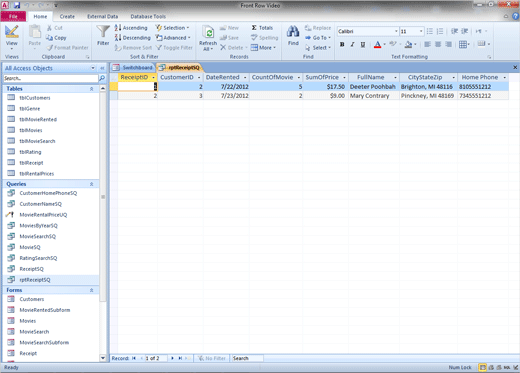Sort records Ascending
Screen dimensions: 520x373
[131, 28]
